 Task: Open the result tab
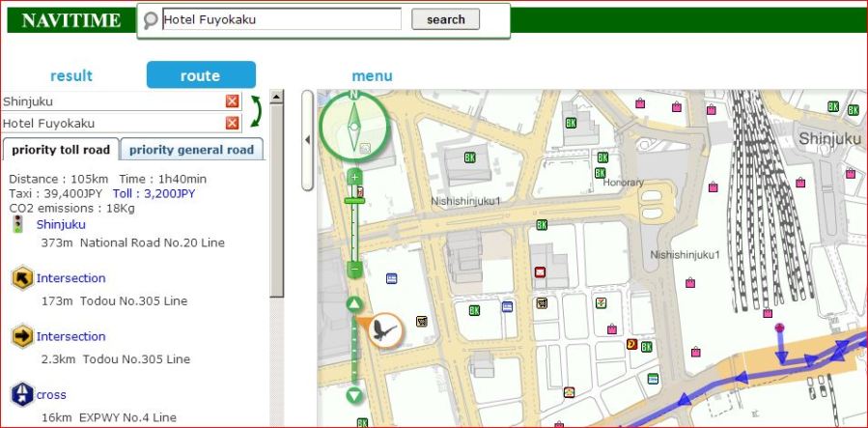(71, 75)
